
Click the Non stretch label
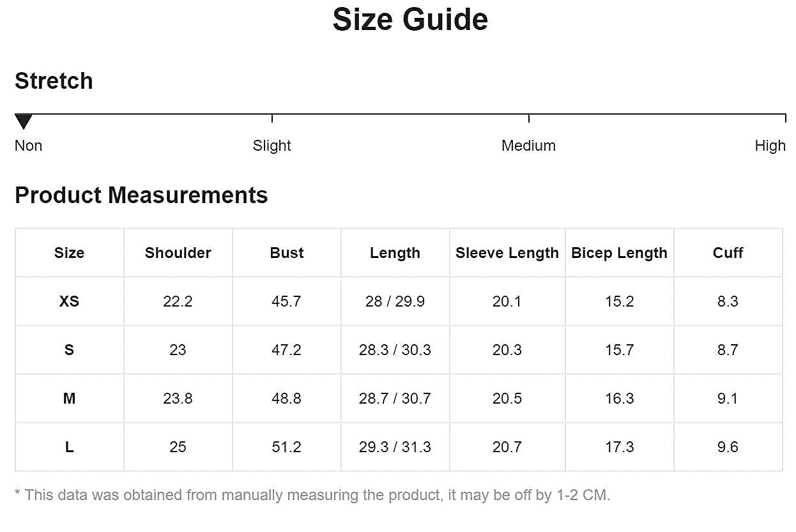click(29, 146)
